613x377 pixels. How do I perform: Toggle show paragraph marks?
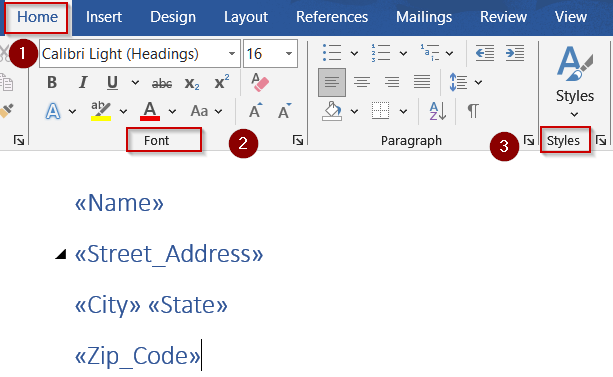pos(473,111)
